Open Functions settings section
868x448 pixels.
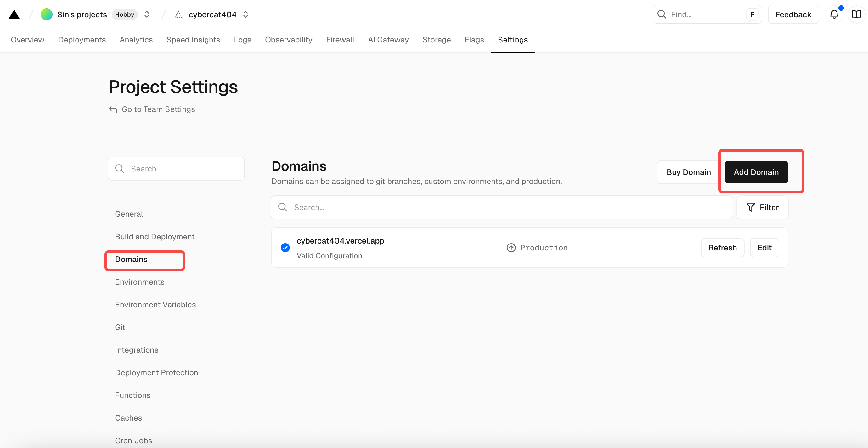coord(133,395)
